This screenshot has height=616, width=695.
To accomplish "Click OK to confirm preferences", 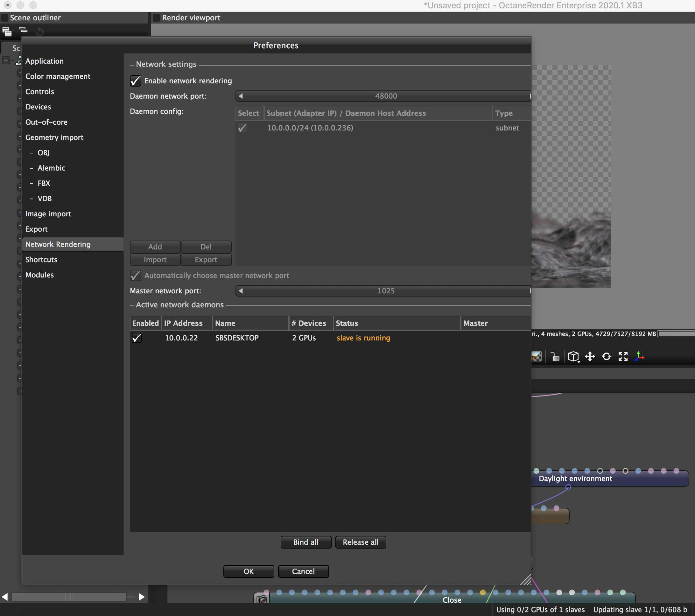I will point(249,571).
